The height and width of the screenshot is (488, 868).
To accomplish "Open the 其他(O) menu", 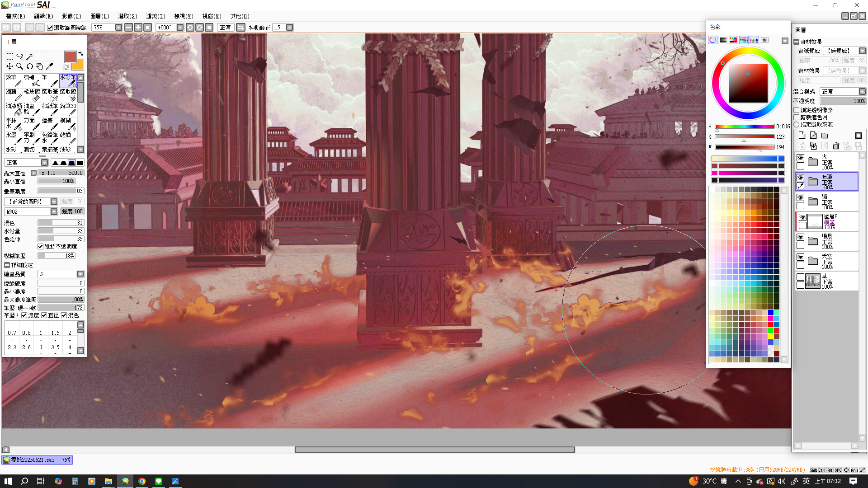I will [240, 16].
